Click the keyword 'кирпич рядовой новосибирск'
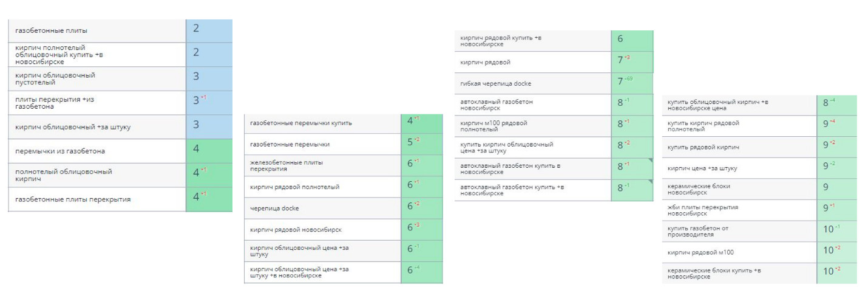Screen dimensions: 868x290 click(296, 230)
